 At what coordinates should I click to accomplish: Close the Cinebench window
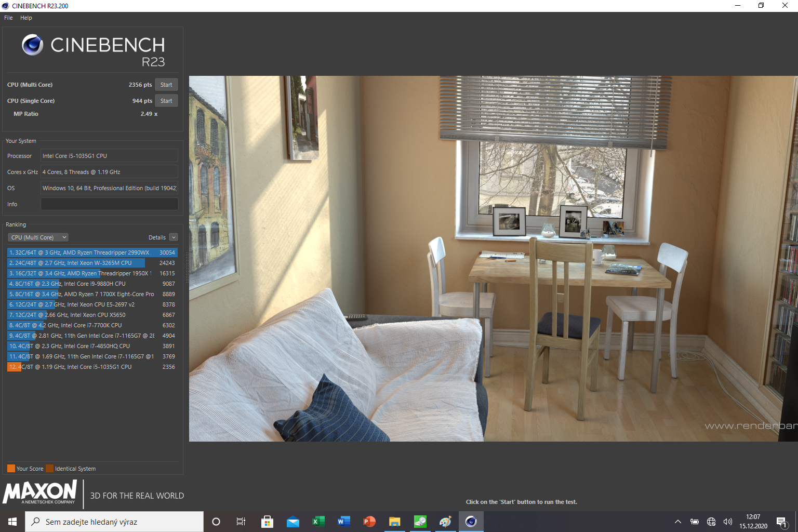pos(785,6)
